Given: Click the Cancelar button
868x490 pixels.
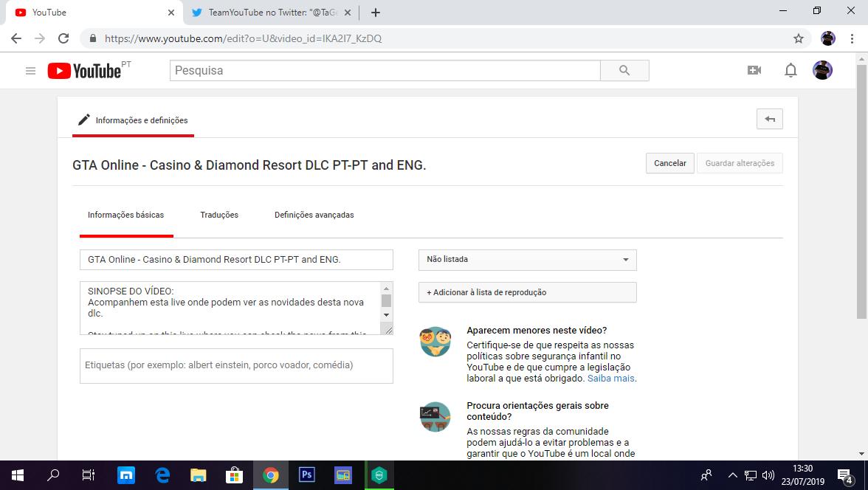Looking at the screenshot, I should coord(670,163).
